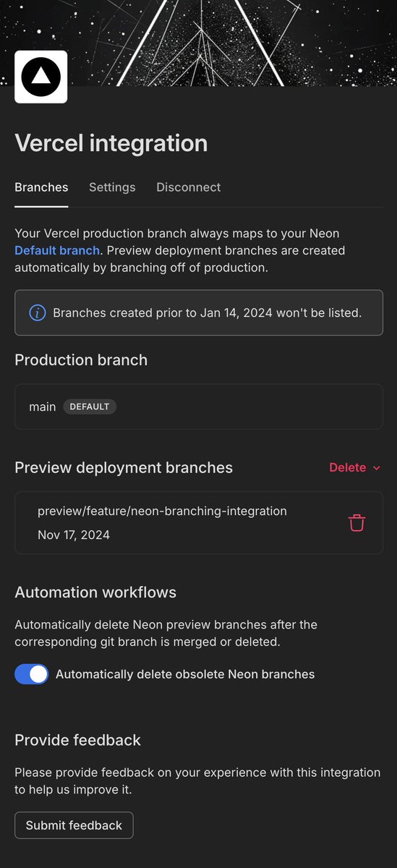The width and height of the screenshot is (397, 868).
Task: Click the Production branch heading
Action: [81, 359]
